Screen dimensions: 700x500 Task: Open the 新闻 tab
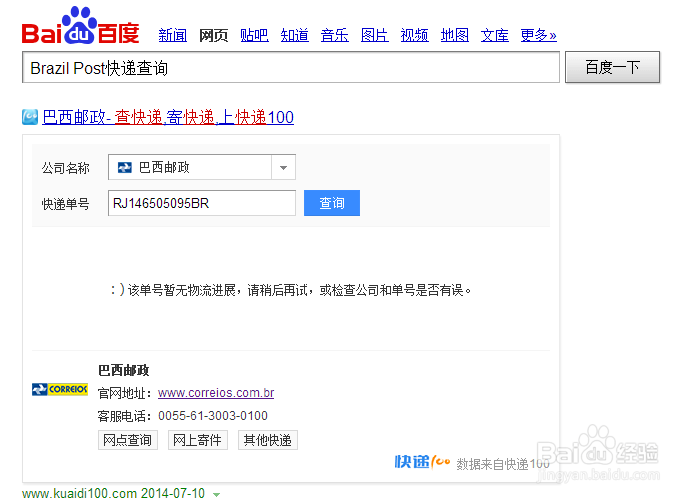(x=173, y=35)
